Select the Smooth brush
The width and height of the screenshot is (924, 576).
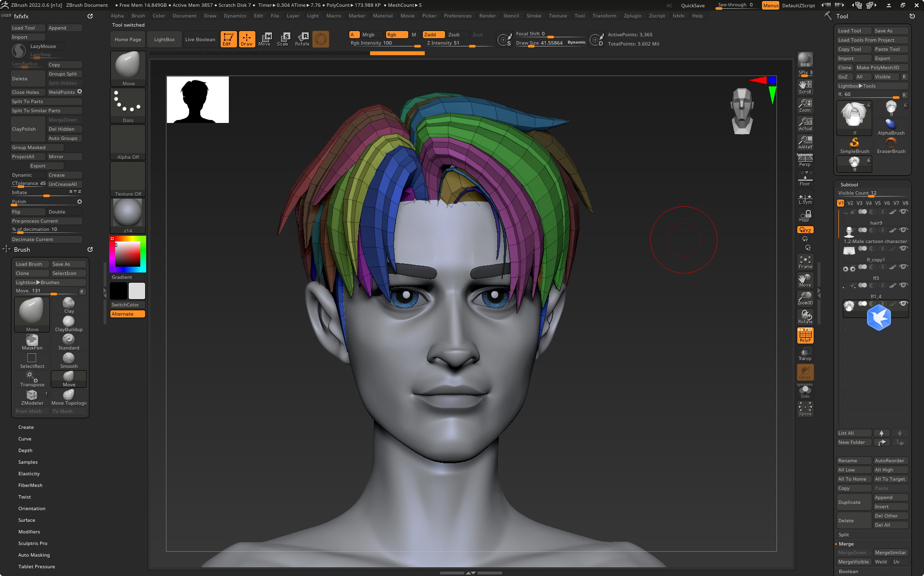pyautogui.click(x=69, y=361)
